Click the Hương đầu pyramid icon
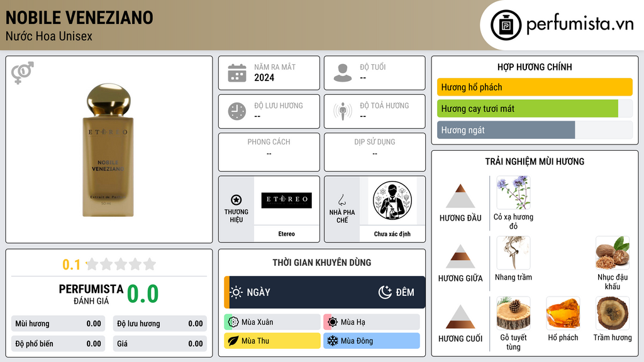The image size is (644, 362). coord(460,196)
